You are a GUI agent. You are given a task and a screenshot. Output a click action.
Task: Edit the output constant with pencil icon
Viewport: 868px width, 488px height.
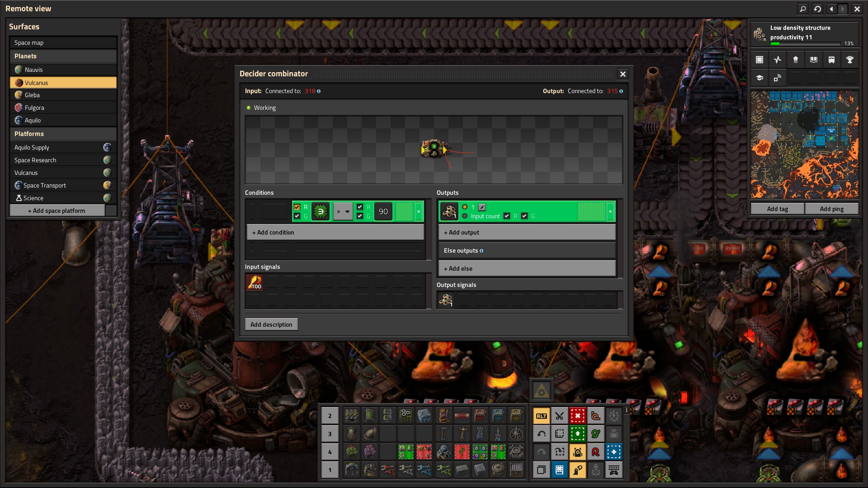coord(482,207)
